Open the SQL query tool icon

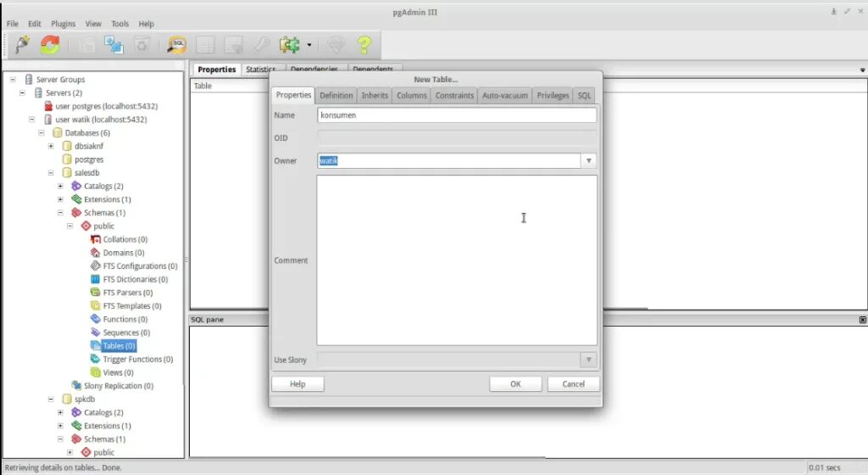177,45
